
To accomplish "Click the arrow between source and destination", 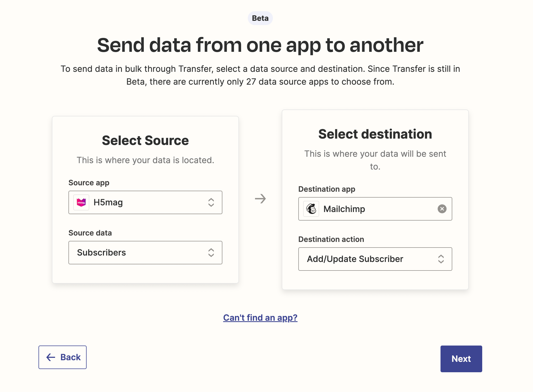I will (260, 199).
